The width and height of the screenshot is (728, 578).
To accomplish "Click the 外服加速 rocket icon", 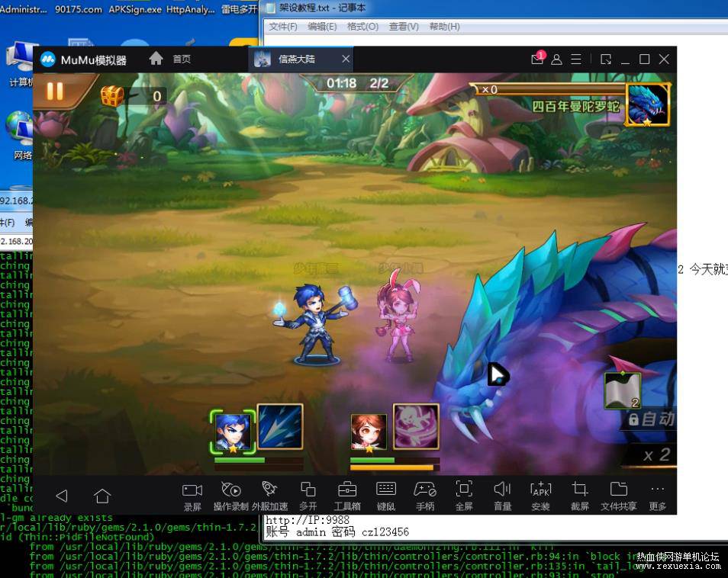I will pyautogui.click(x=269, y=496).
